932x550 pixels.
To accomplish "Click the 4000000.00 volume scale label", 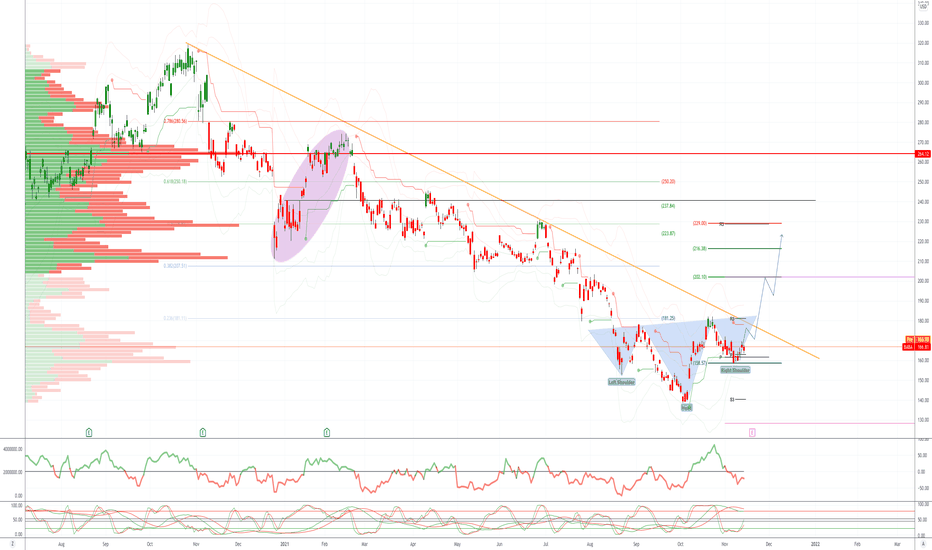I will (x=13, y=450).
